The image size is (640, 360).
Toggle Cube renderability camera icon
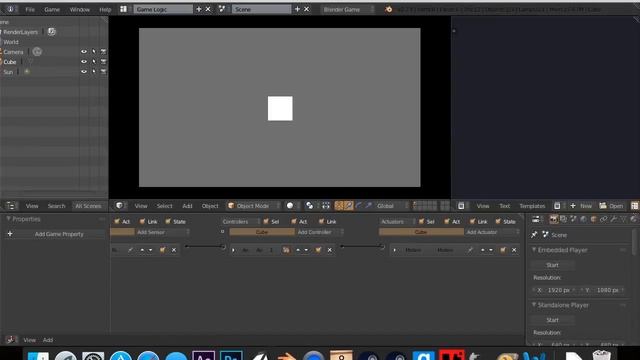coord(104,62)
